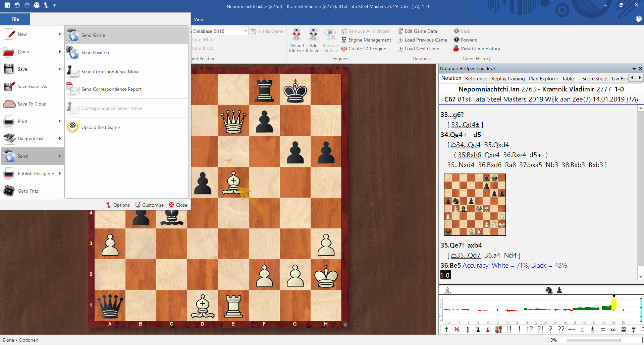Switch to the Table tab
This screenshot has height=345, width=644.
pyautogui.click(x=568, y=78)
